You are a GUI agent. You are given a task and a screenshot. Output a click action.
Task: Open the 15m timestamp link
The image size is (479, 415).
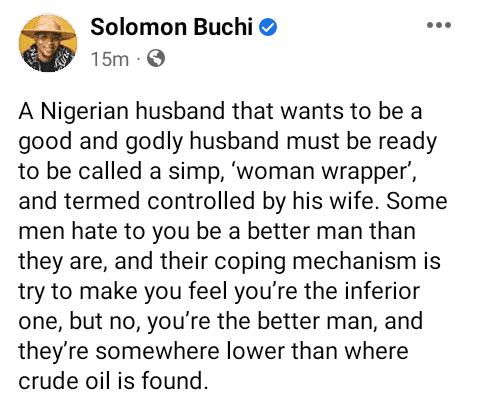click(110, 59)
